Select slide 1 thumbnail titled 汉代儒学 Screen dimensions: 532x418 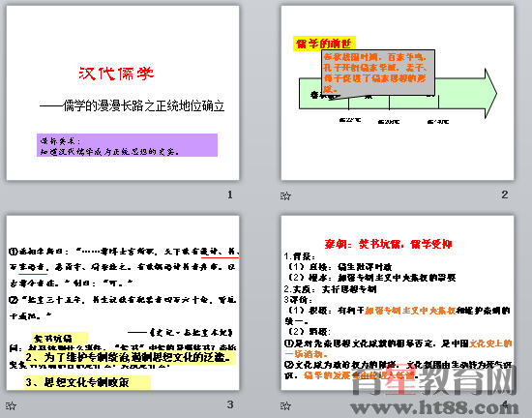pyautogui.click(x=123, y=93)
